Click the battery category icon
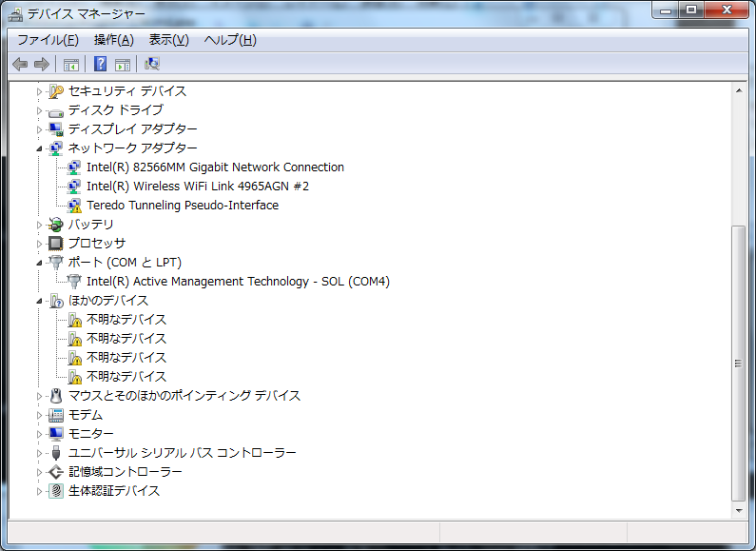Viewport: 756px width, 551px height. [56, 225]
